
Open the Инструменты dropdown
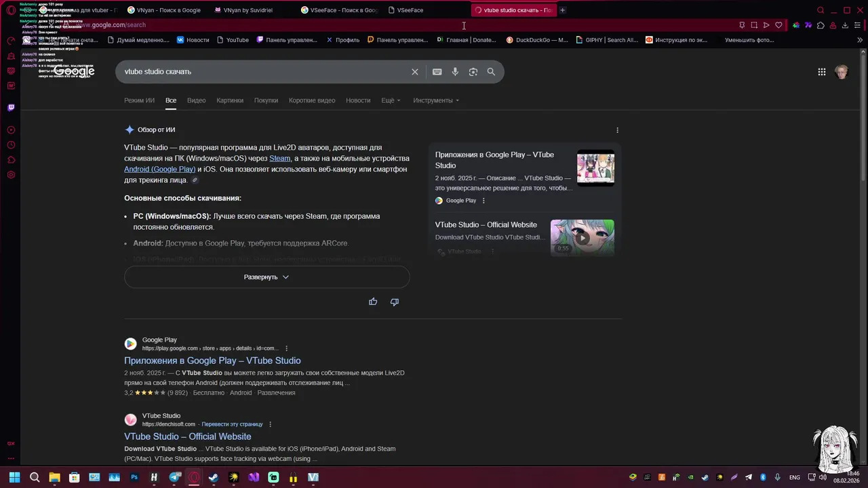(436, 100)
